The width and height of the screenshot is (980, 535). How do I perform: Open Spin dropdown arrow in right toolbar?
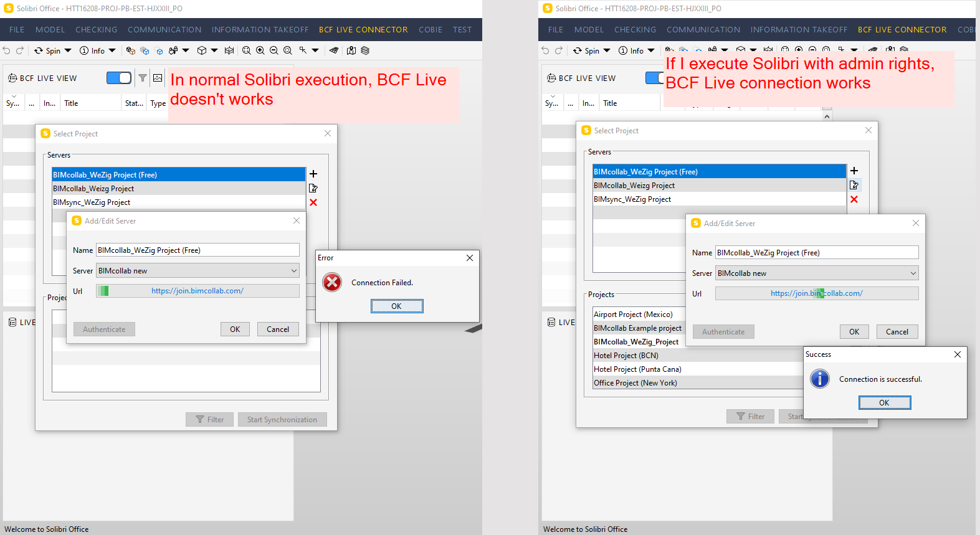click(x=607, y=50)
